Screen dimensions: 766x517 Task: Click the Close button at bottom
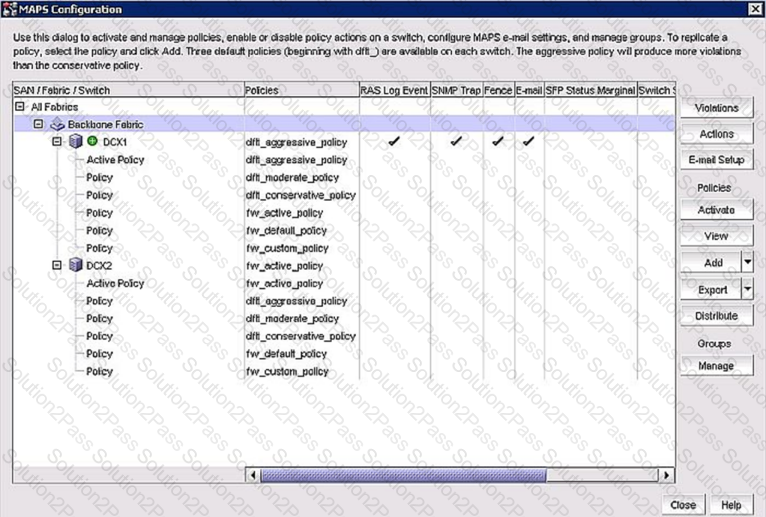point(683,505)
